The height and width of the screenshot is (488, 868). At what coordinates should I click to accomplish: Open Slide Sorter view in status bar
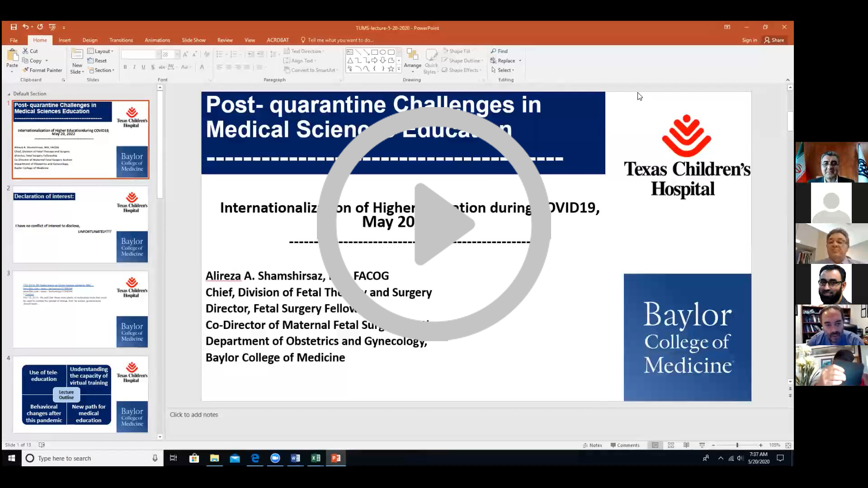click(671, 445)
